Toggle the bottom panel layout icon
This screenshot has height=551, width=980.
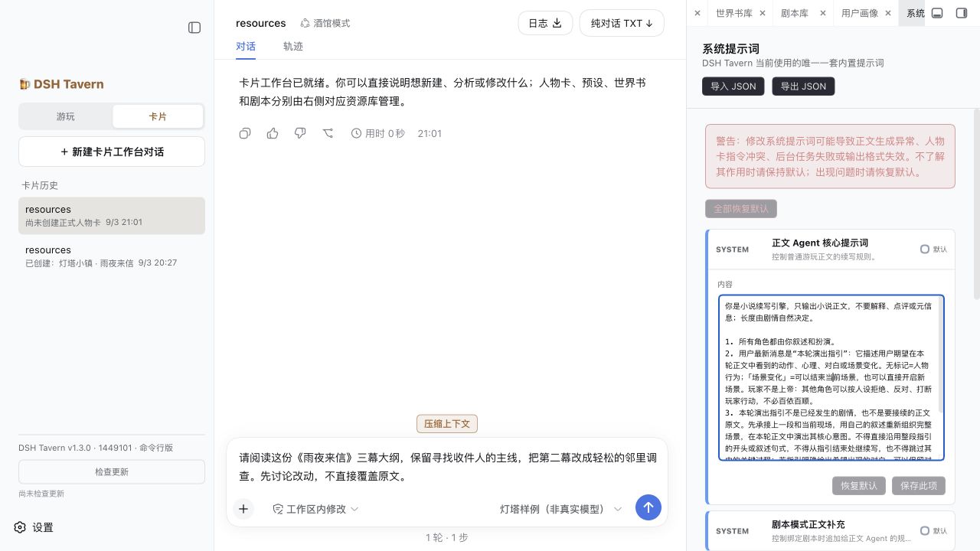pos(937,13)
